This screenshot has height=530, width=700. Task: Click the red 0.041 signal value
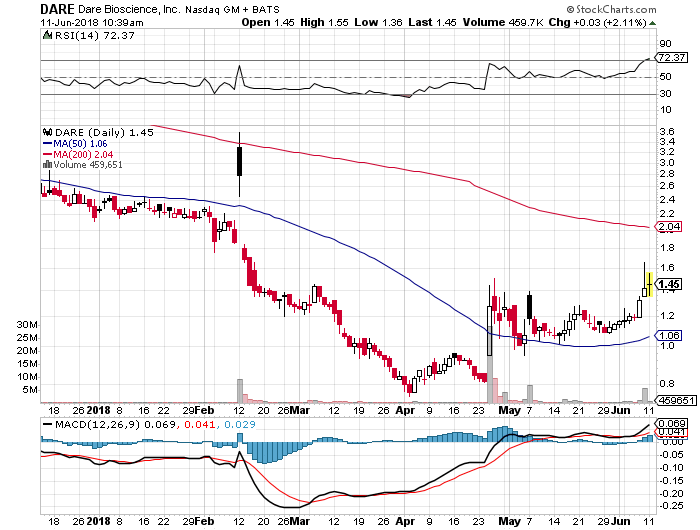199,424
